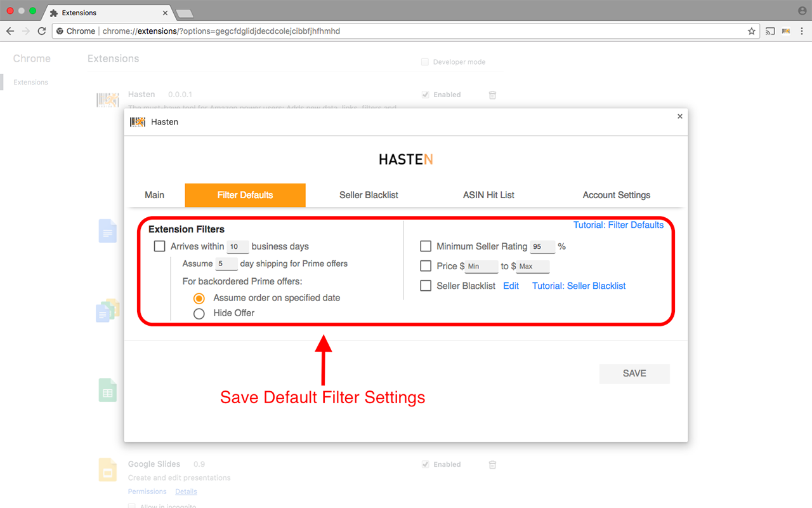The height and width of the screenshot is (508, 812).
Task: Click the Minimum Seller Rating percent field
Action: (543, 247)
